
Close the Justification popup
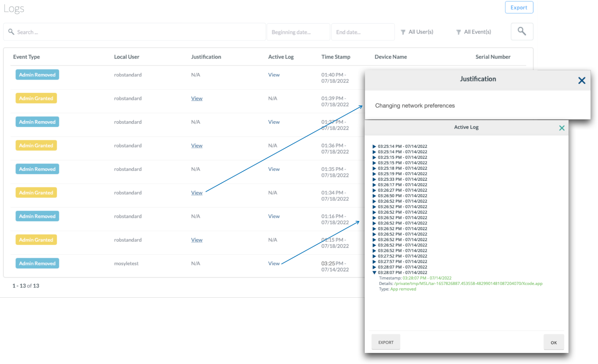pyautogui.click(x=582, y=80)
